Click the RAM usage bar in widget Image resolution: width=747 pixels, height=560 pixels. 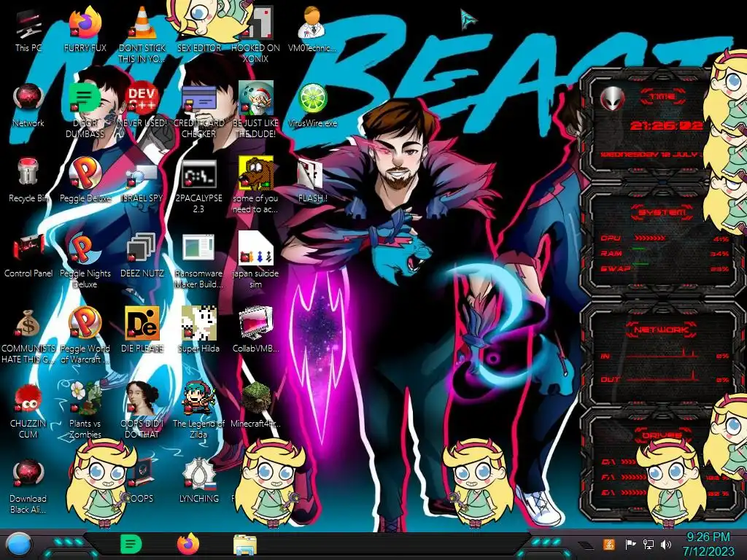(639, 249)
